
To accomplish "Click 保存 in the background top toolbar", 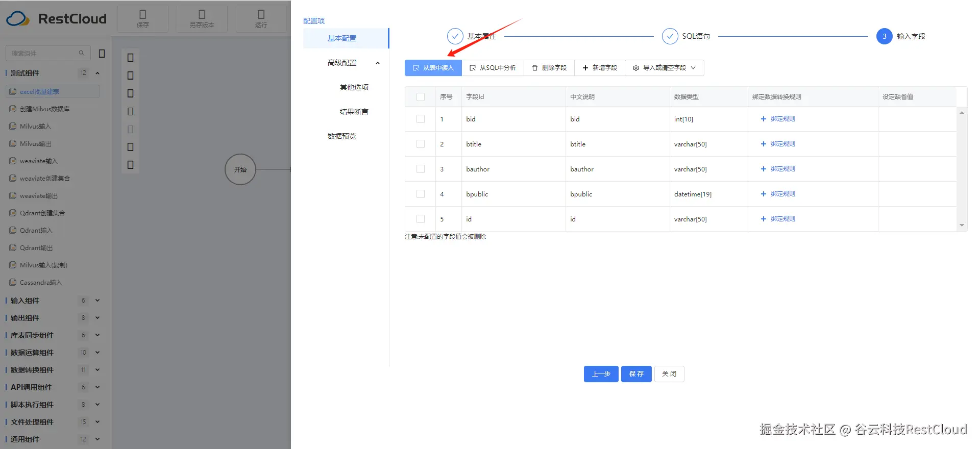I will click(x=143, y=18).
